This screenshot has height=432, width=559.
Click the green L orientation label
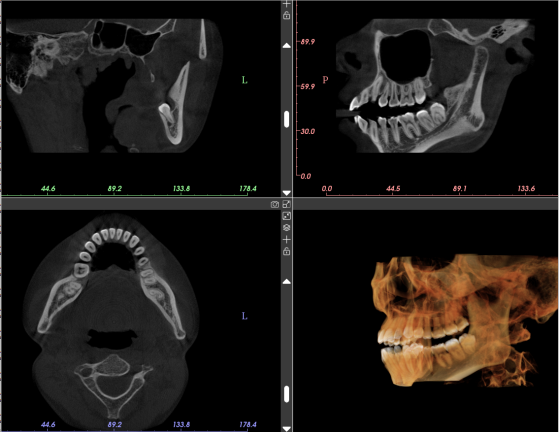click(245, 80)
